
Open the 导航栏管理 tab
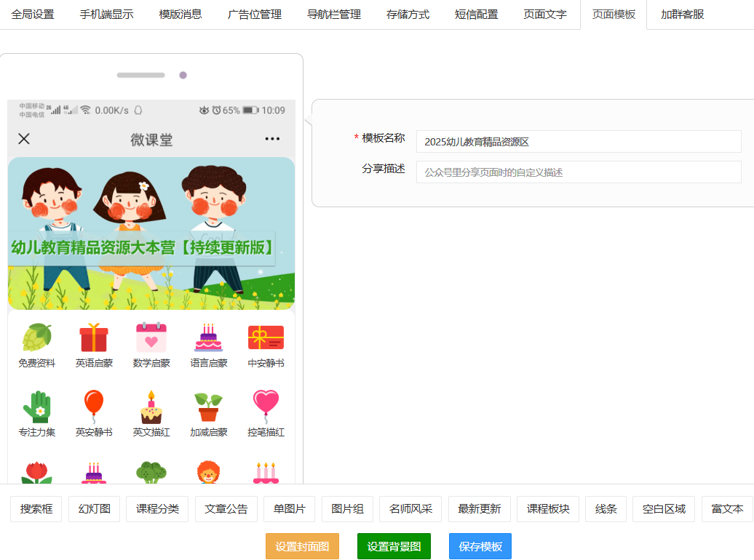coord(333,15)
